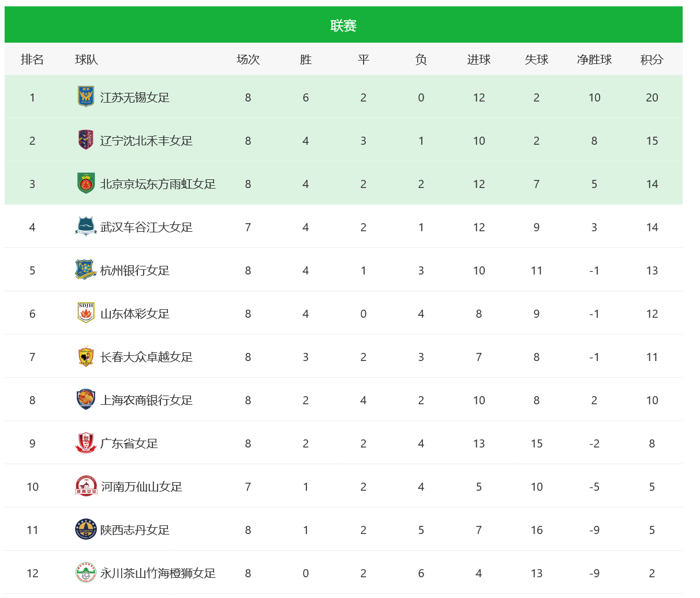Open the 永川茶山竹海橙狮女足 crest
This screenshot has width=700, height=598.
(86, 573)
